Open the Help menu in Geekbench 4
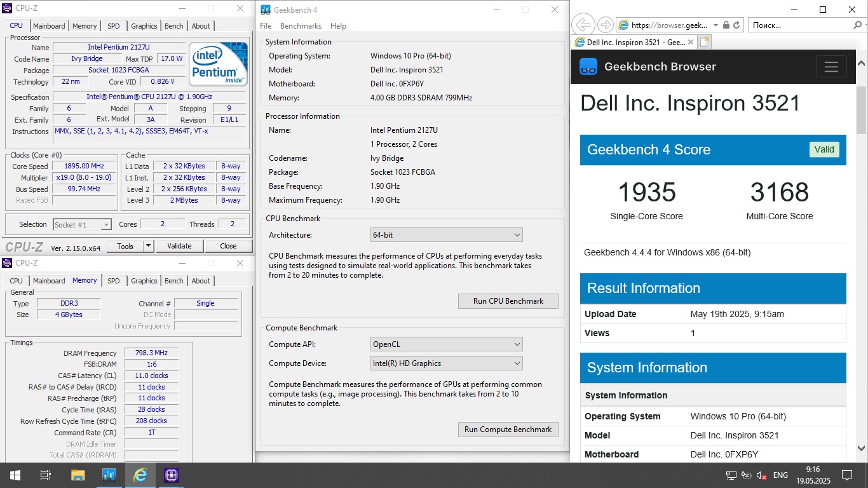This screenshot has height=488, width=868. pos(339,26)
